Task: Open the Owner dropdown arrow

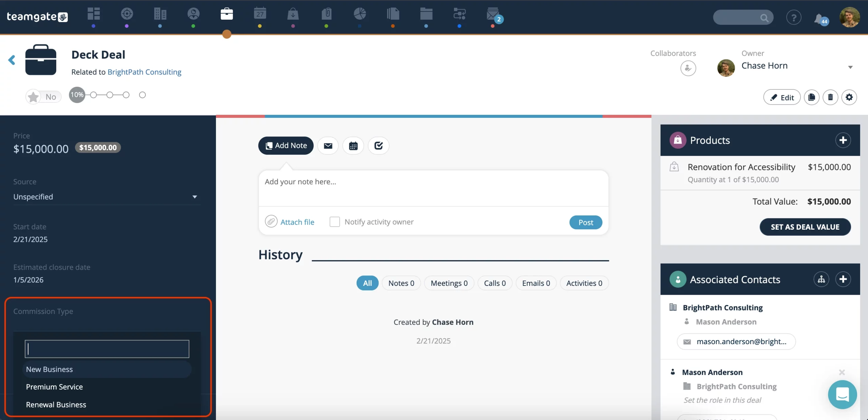Action: coord(850,67)
